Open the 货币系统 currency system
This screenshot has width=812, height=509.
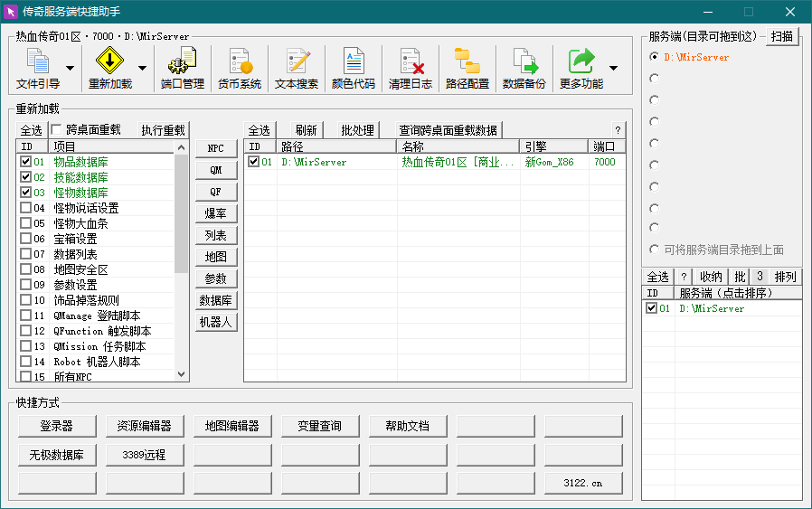coord(240,69)
